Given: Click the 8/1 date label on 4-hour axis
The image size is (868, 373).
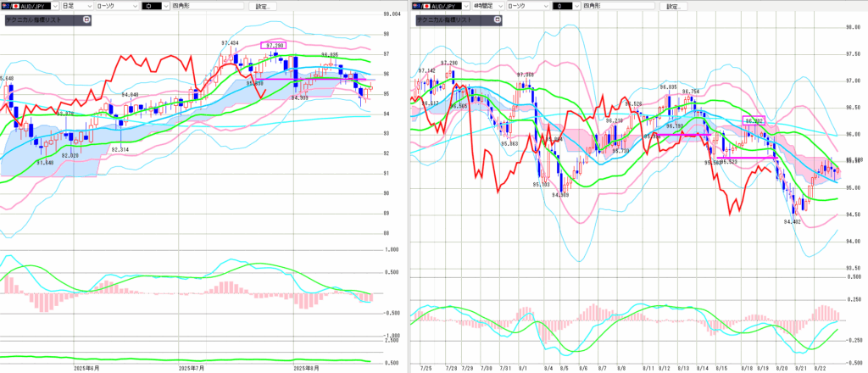Looking at the screenshot, I should 524,367.
